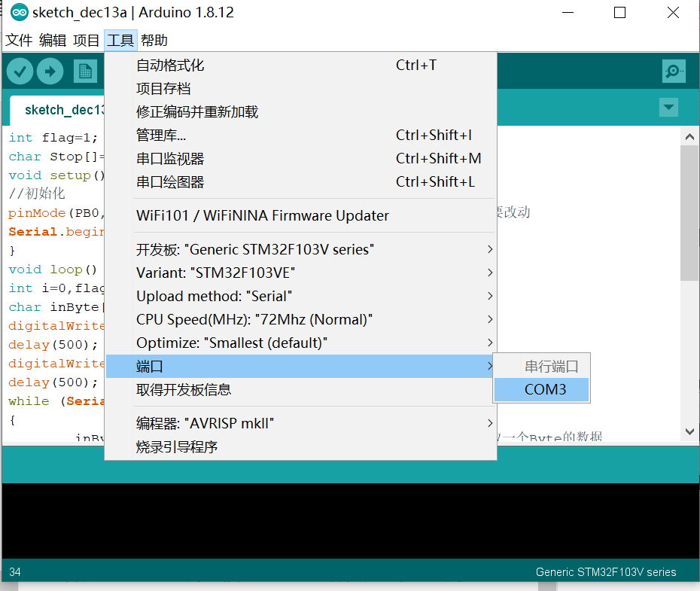Image resolution: width=700 pixels, height=591 pixels.
Task: Expand Upload method Serial submenu
Action: click(x=301, y=296)
